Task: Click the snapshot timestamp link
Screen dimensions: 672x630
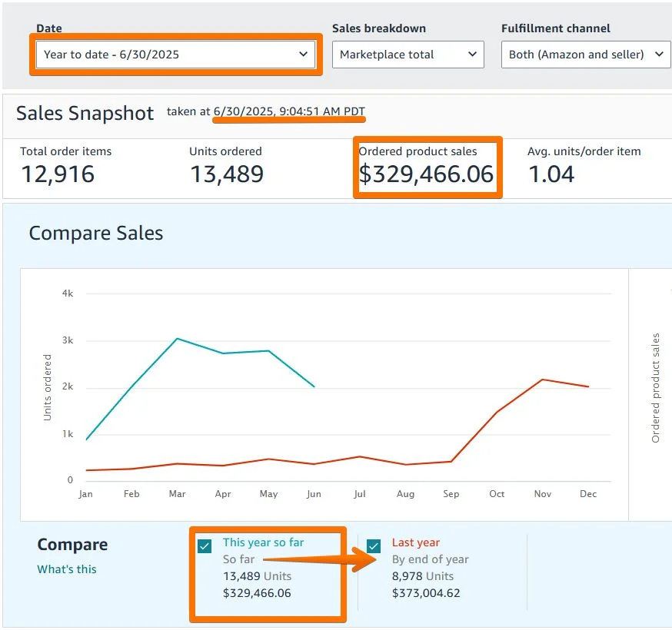Action: [x=291, y=113]
